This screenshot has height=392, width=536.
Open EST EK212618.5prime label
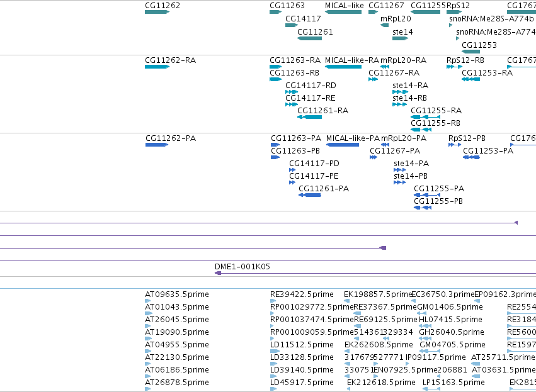(381, 382)
